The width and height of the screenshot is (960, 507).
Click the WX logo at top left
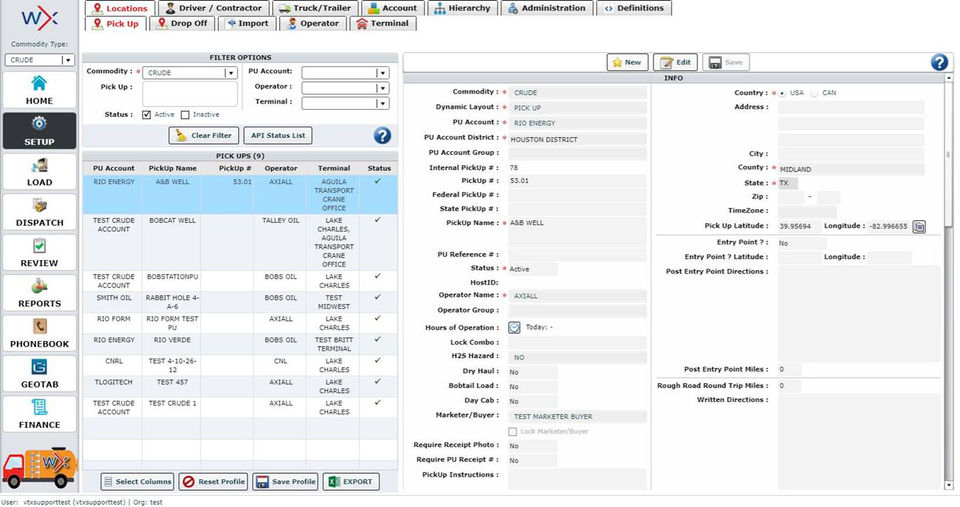pyautogui.click(x=40, y=18)
